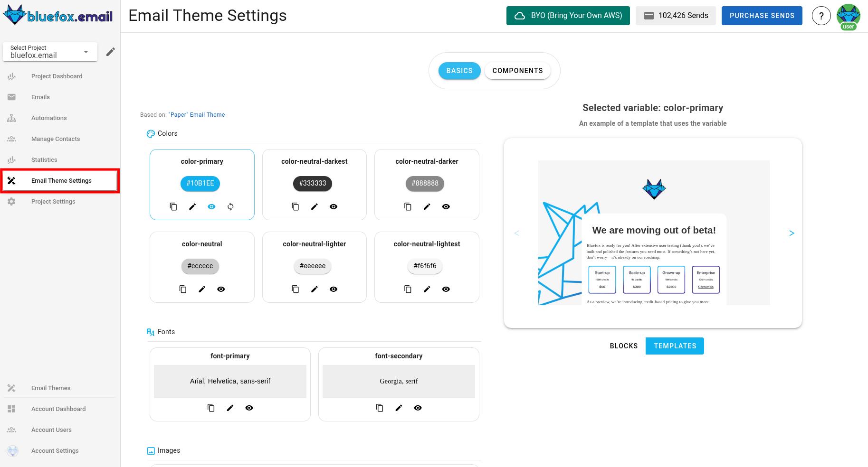Open the Paper Email Theme link

(197, 114)
